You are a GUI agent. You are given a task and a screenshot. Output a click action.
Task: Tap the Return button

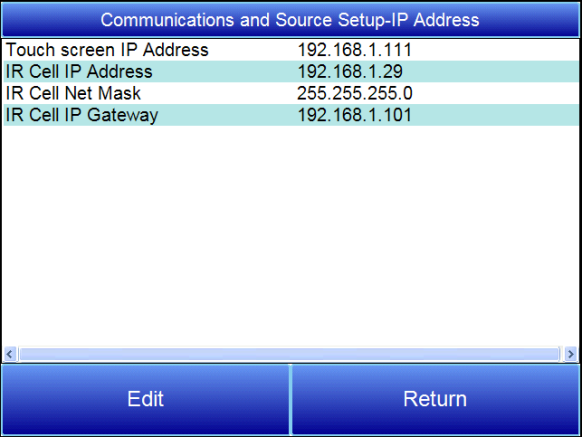[x=435, y=399]
